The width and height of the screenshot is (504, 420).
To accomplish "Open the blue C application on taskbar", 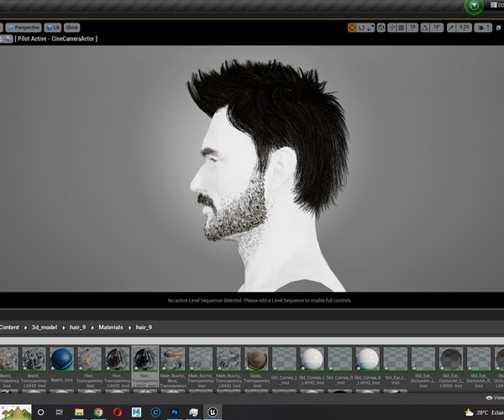I will click(155, 412).
